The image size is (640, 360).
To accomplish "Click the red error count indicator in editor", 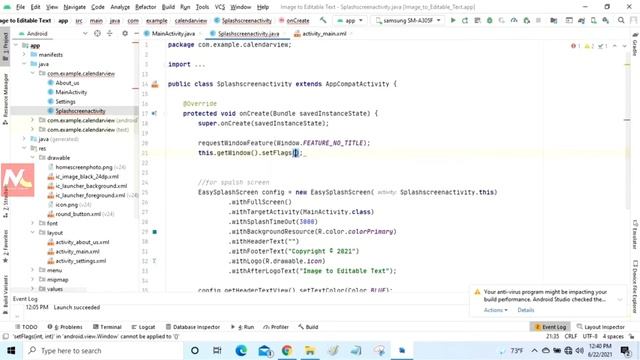I will 576,46.
